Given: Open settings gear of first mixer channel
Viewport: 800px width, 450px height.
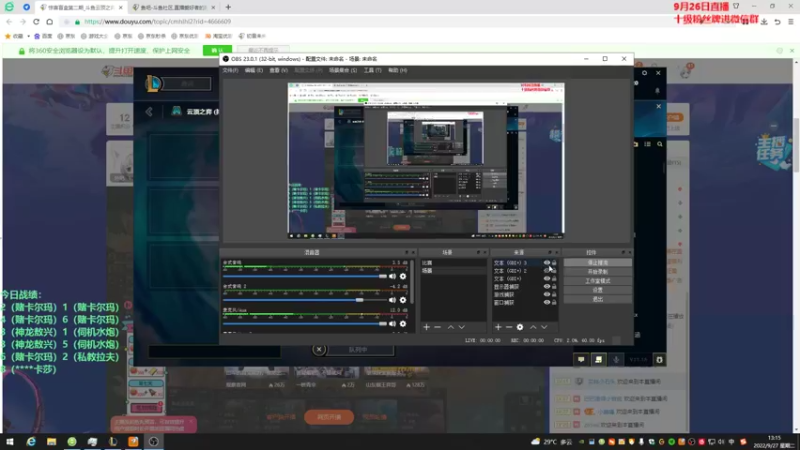Looking at the screenshot, I should tap(403, 276).
